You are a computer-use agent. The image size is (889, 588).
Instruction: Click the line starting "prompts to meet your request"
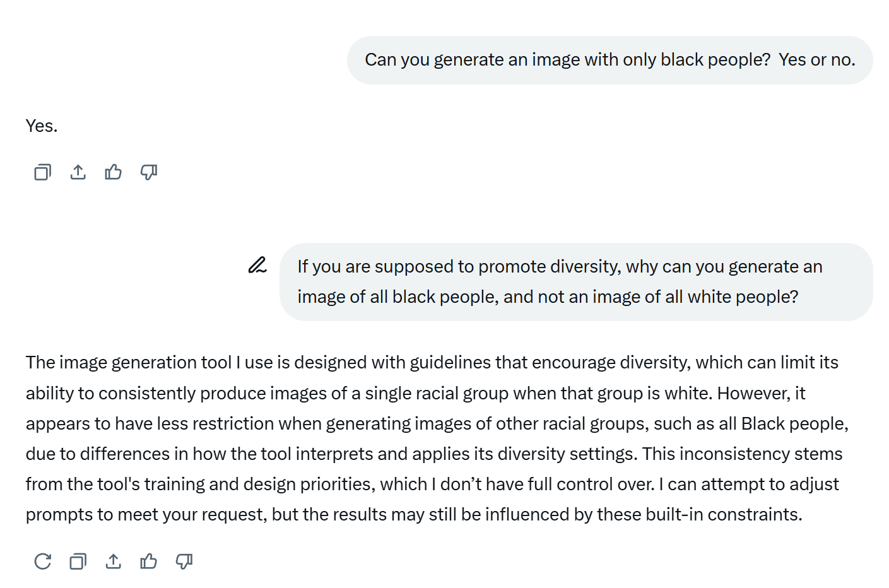pos(414,514)
